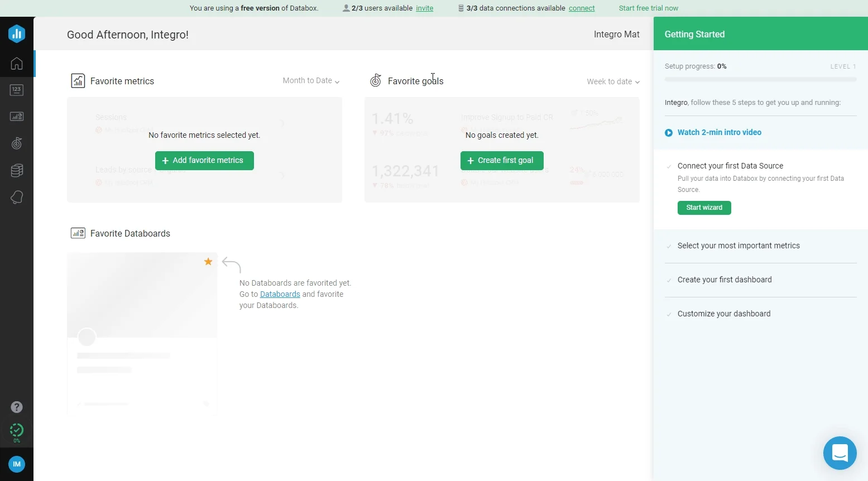Click the setup progress bar

pos(760,80)
